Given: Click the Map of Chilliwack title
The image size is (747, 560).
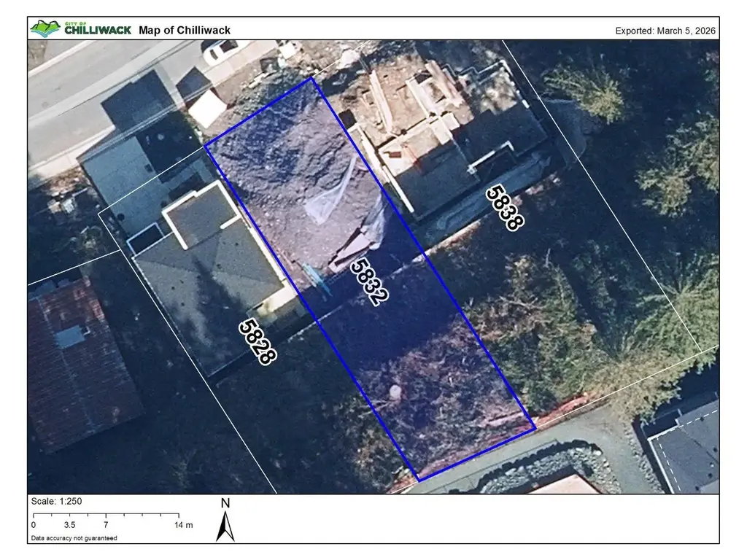Looking at the screenshot, I should (185, 31).
